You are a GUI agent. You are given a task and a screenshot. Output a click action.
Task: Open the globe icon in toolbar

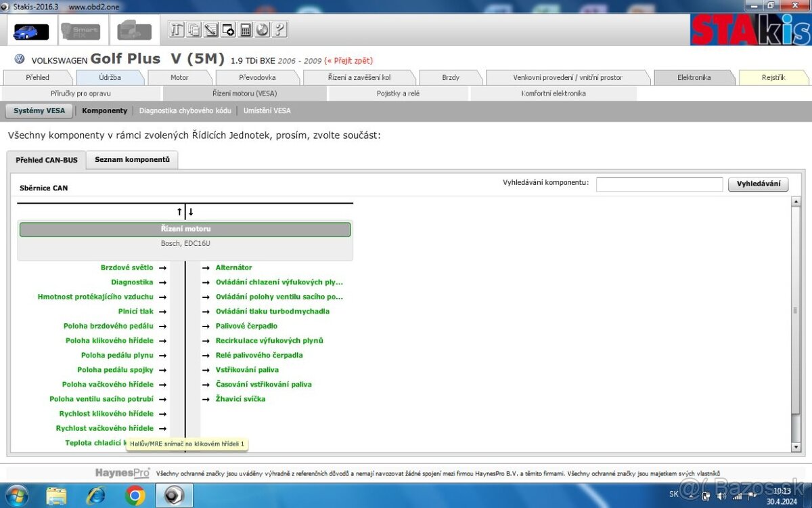point(262,30)
